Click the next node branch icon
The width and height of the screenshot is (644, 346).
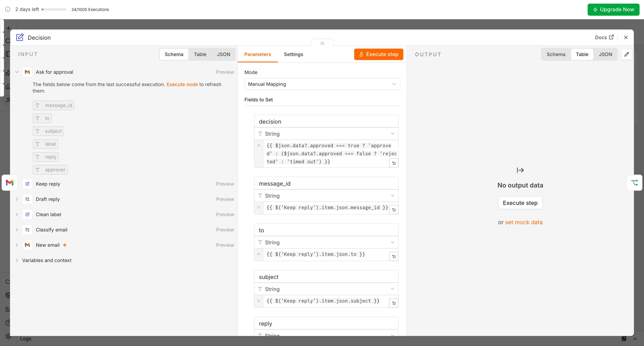point(634,183)
